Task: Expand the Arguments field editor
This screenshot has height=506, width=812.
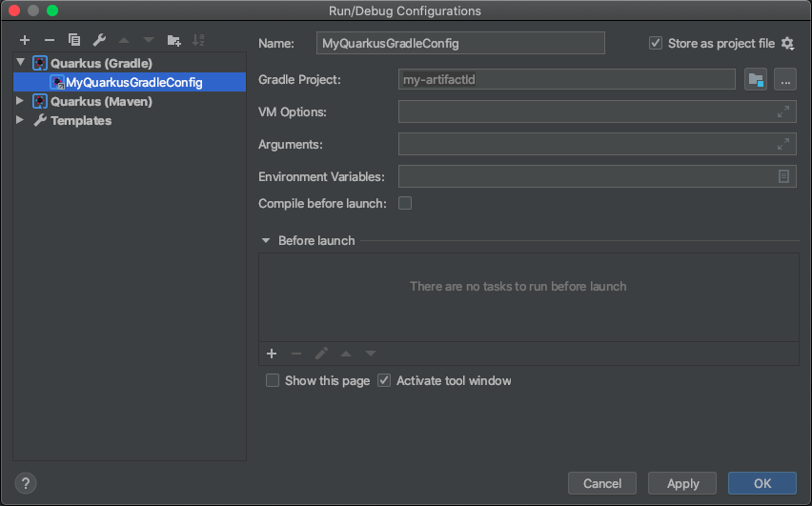Action: click(x=783, y=144)
